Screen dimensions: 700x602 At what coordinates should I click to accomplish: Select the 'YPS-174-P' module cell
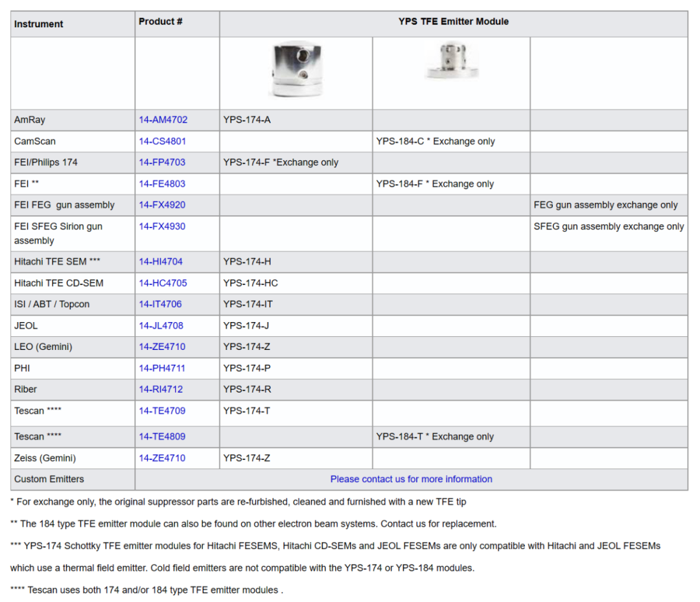tap(296, 368)
